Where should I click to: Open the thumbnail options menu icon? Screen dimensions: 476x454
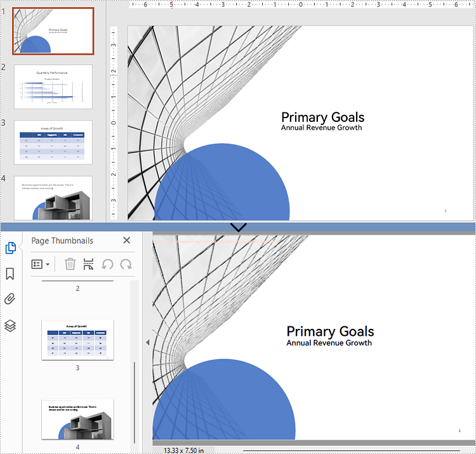(x=37, y=264)
